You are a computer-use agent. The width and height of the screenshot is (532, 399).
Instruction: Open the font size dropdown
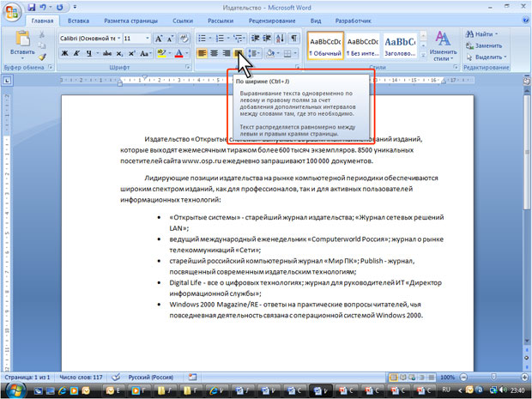click(x=148, y=39)
